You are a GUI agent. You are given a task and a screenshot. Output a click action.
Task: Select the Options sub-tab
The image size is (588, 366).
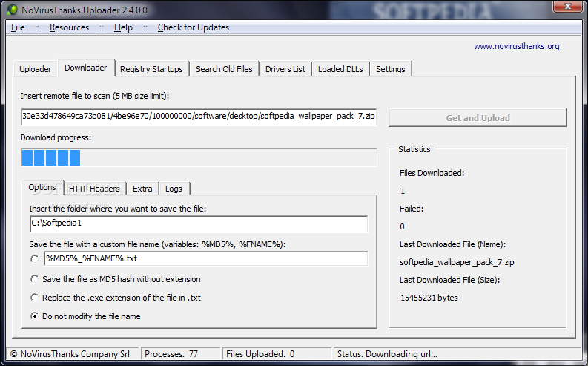click(42, 187)
